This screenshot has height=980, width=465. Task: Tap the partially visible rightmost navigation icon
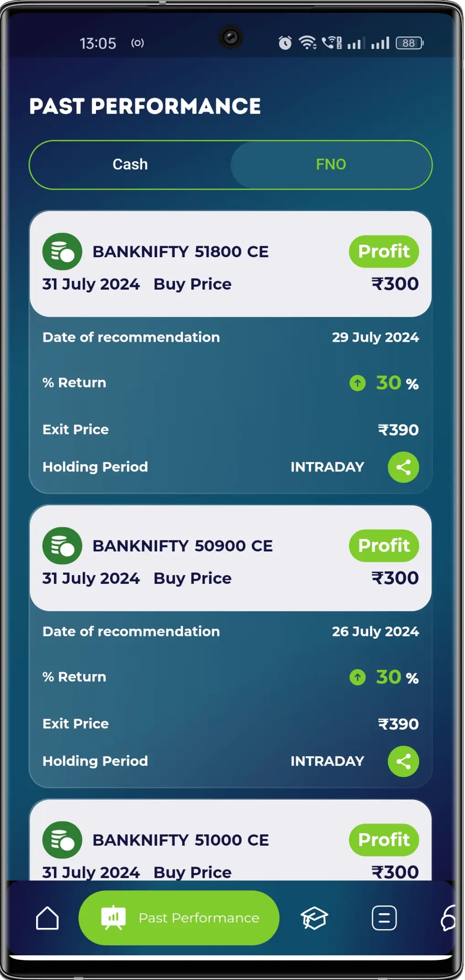click(x=449, y=918)
